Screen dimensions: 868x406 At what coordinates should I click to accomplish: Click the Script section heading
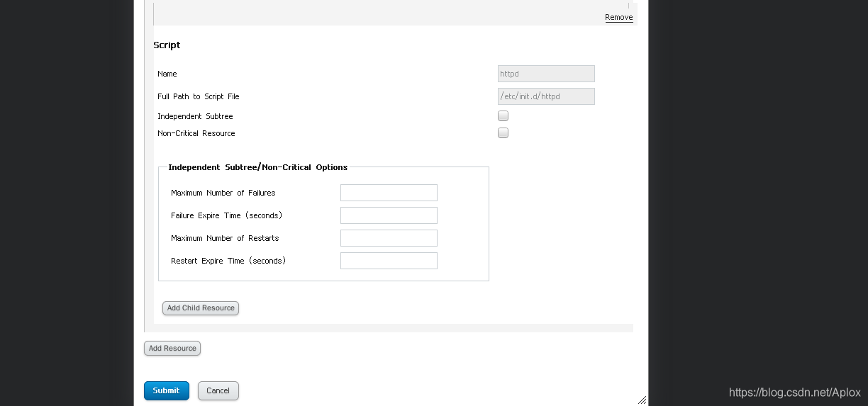167,45
